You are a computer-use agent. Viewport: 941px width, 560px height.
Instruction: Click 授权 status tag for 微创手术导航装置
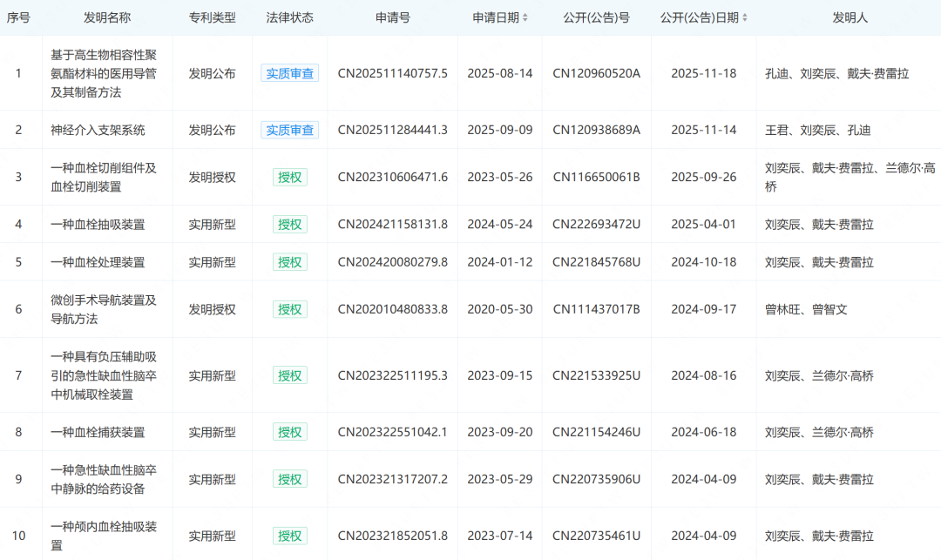point(289,309)
